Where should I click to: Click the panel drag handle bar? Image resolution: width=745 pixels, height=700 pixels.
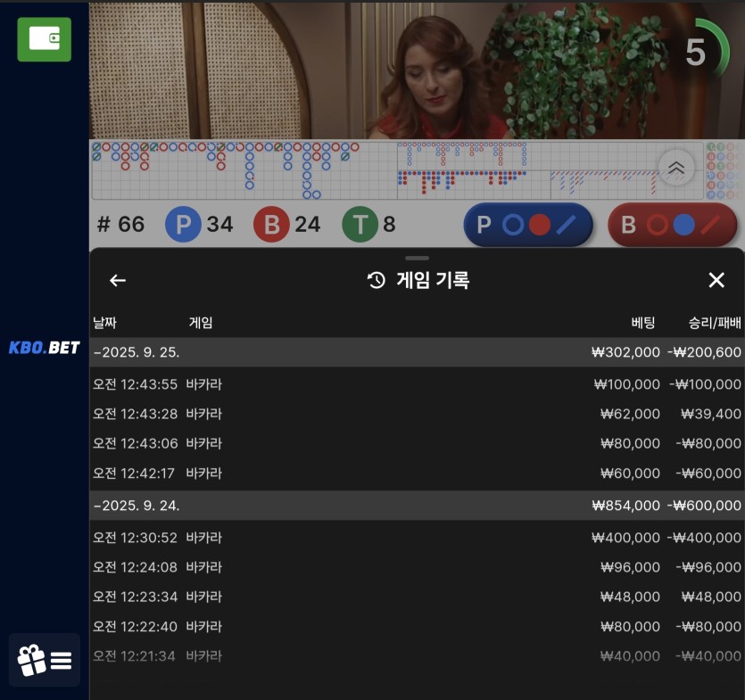[417, 258]
